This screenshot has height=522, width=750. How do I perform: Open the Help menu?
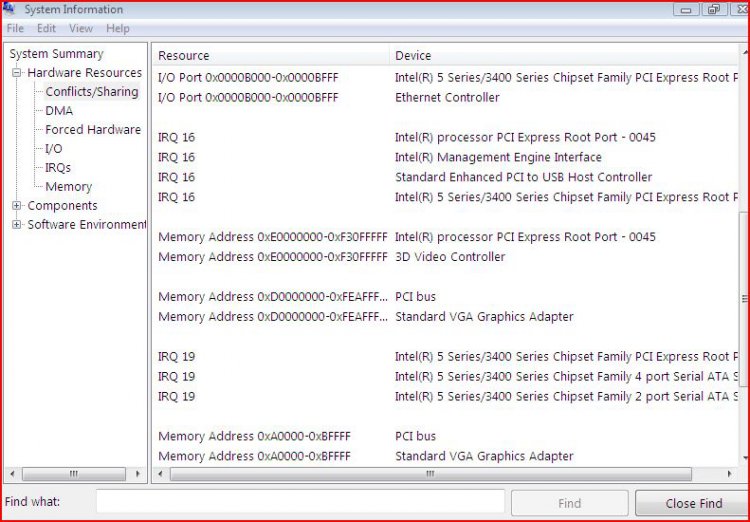pos(118,29)
